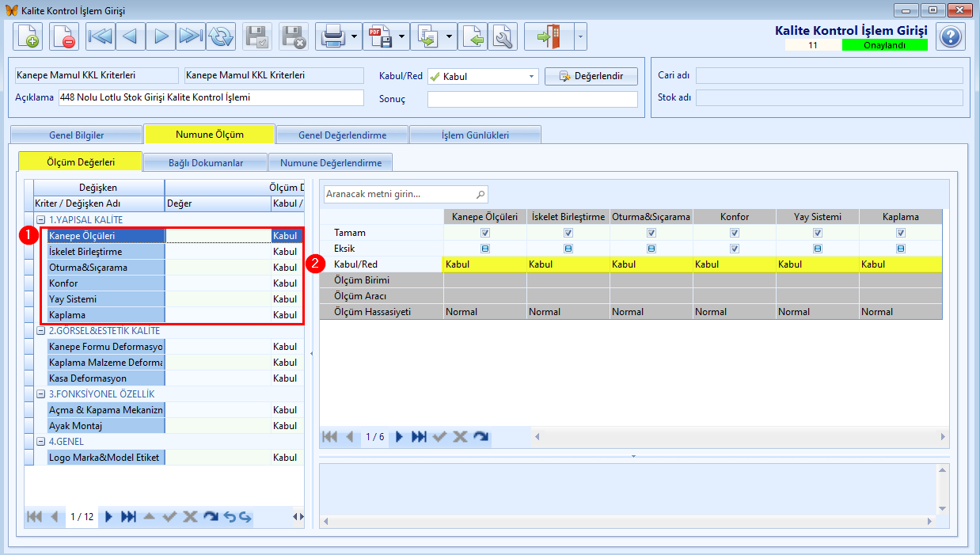Click the Sonuç input field
Screen dimensions: 980x555
533,99
